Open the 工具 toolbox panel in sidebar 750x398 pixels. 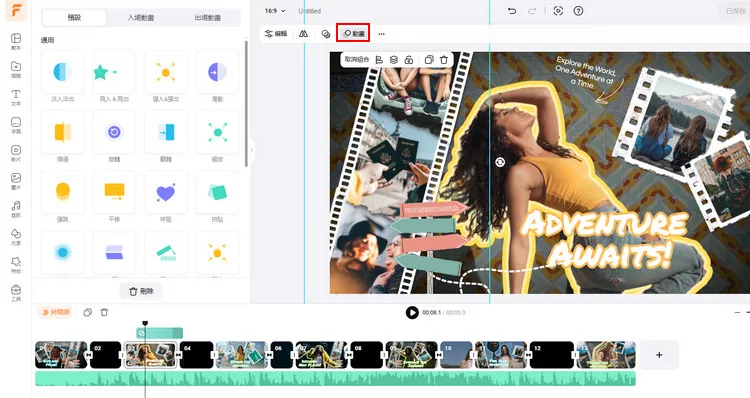pos(16,293)
